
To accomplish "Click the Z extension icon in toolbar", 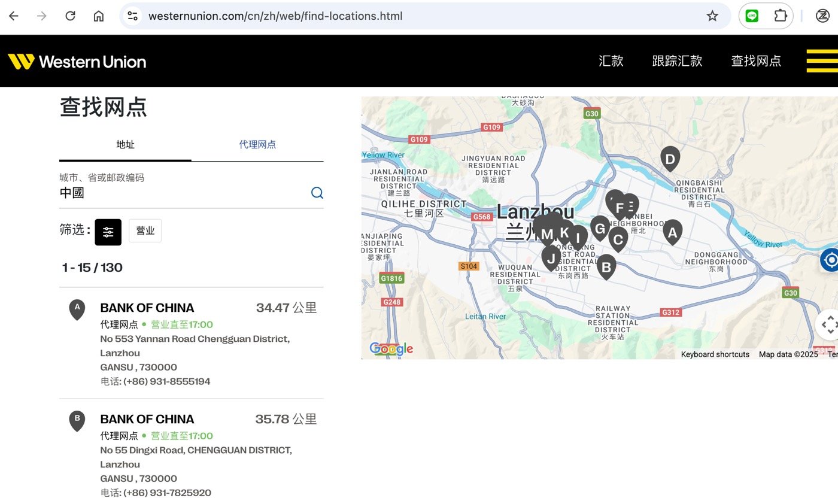I will click(822, 16).
